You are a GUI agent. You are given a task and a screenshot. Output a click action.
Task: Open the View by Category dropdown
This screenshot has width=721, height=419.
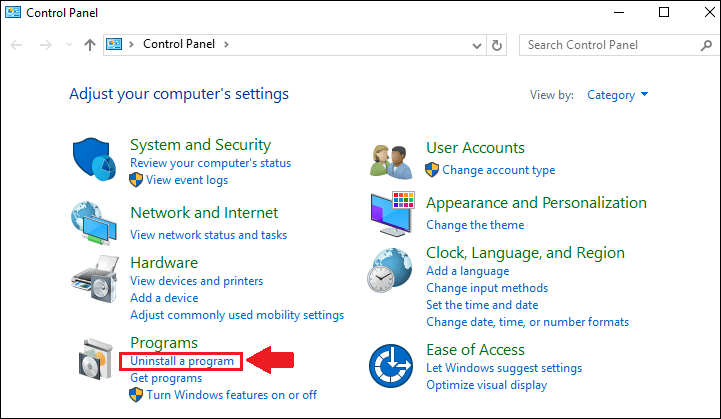(617, 95)
